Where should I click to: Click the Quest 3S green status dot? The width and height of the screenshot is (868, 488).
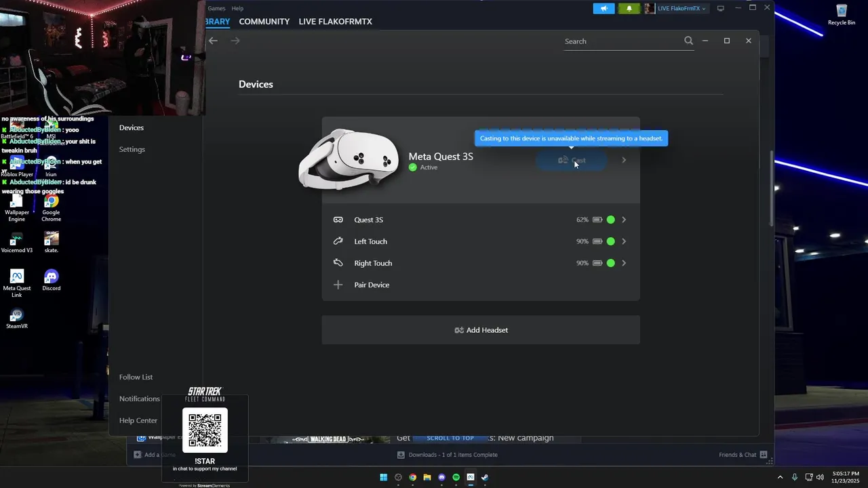(611, 220)
